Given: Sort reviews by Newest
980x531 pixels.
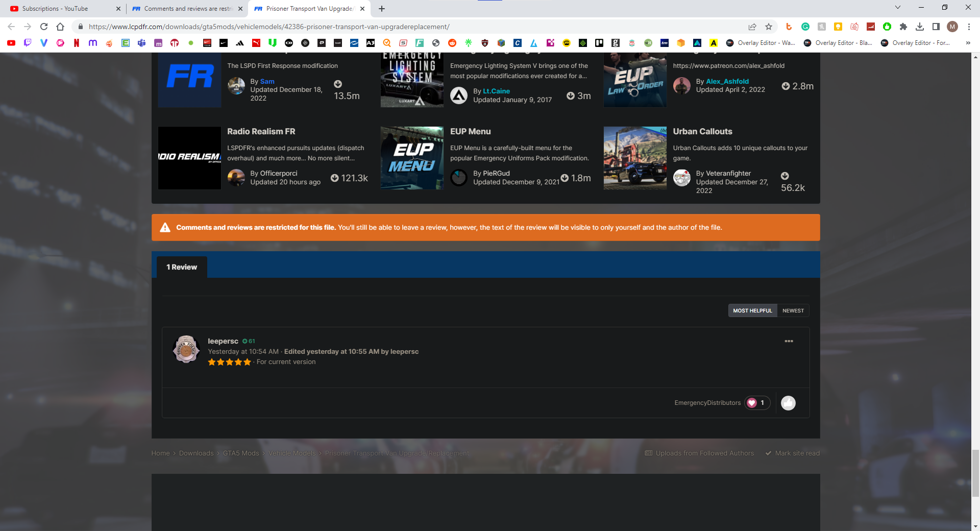Looking at the screenshot, I should (x=793, y=310).
